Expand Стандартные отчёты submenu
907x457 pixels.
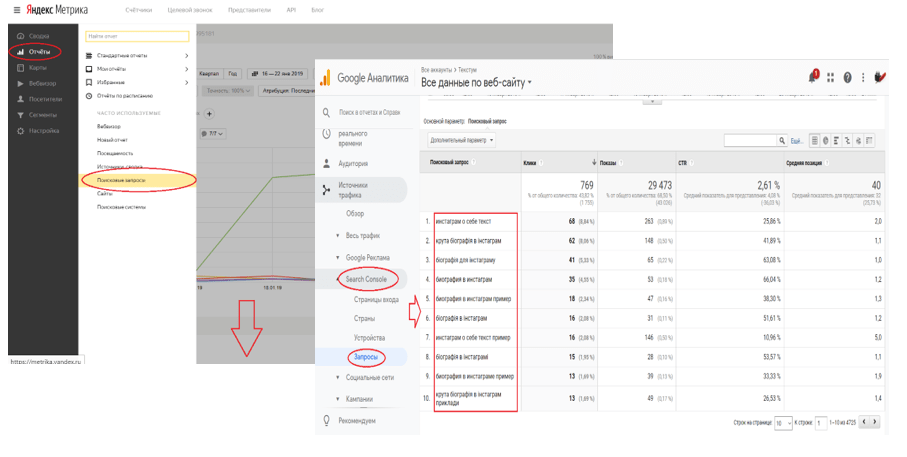[x=137, y=56]
